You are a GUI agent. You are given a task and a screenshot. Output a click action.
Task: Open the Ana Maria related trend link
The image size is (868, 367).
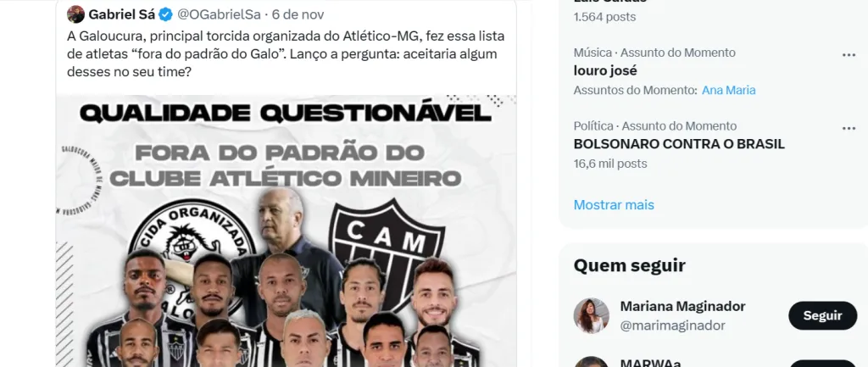[x=728, y=90]
